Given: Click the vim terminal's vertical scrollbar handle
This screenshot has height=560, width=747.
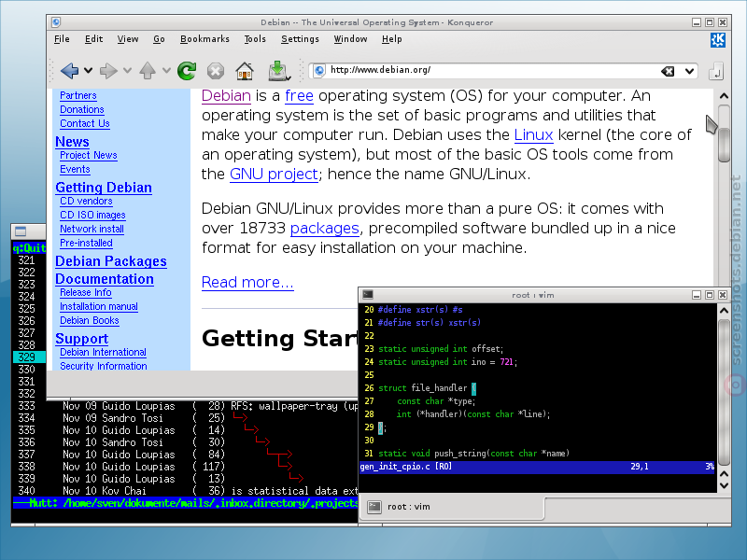Looking at the screenshot, I should [725, 392].
